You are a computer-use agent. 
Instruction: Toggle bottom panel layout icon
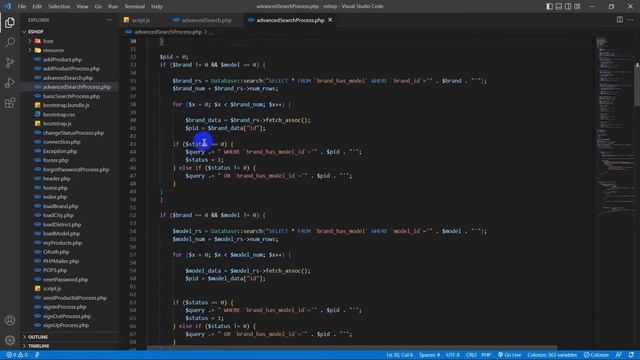point(559,6)
